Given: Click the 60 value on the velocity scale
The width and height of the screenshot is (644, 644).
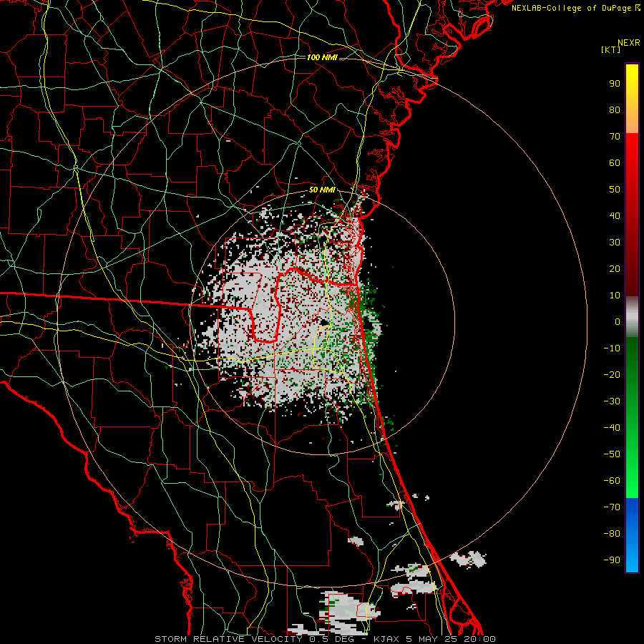Looking at the screenshot, I should [x=615, y=163].
